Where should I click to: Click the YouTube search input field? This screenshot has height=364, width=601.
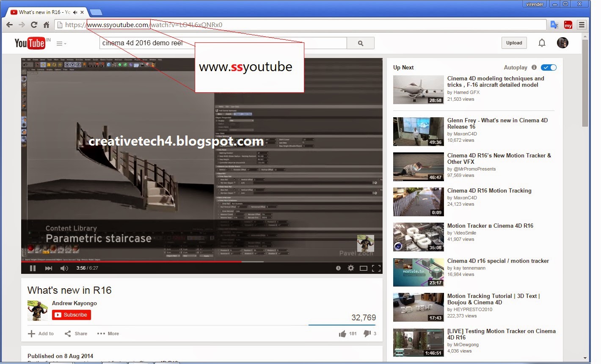[x=223, y=43]
